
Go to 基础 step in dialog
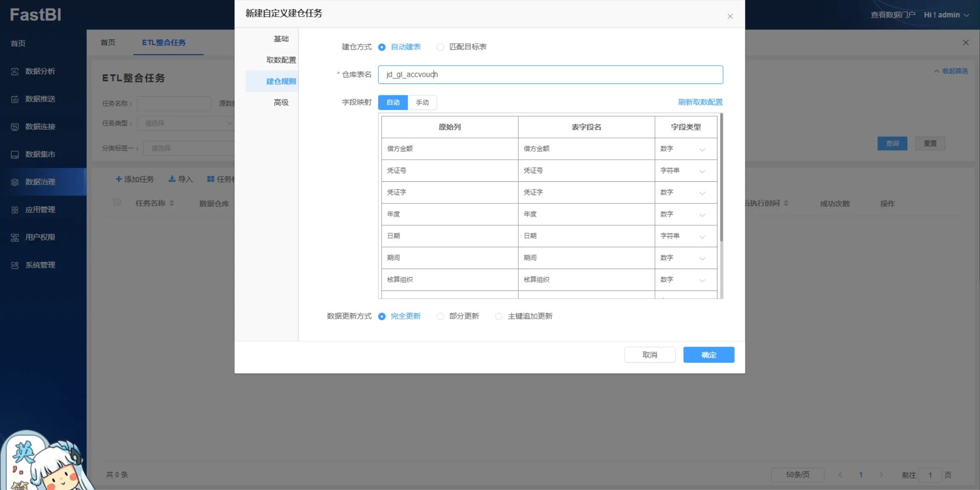[x=281, y=39]
